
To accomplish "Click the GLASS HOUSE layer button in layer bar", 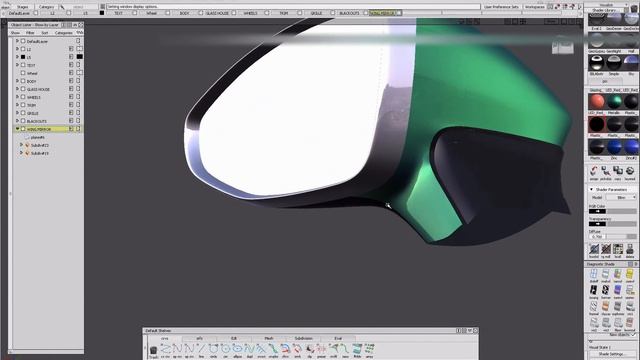I will tap(217, 13).
